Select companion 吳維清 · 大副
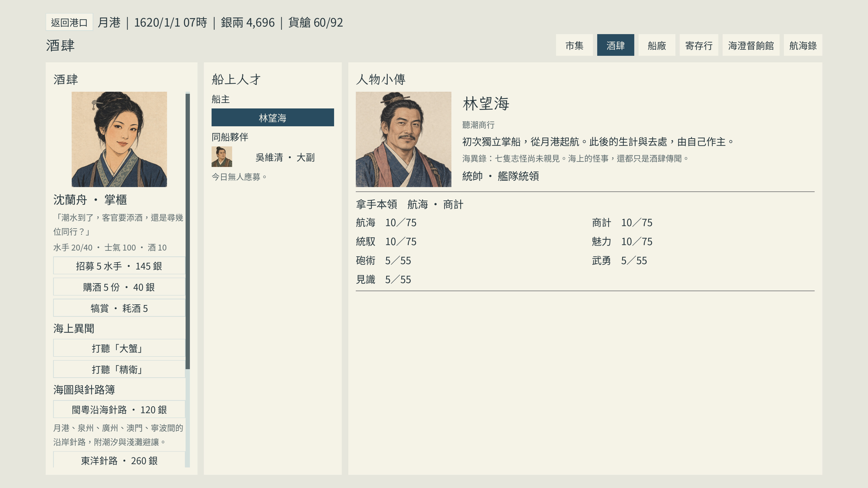This screenshot has width=868, height=488. click(x=285, y=157)
